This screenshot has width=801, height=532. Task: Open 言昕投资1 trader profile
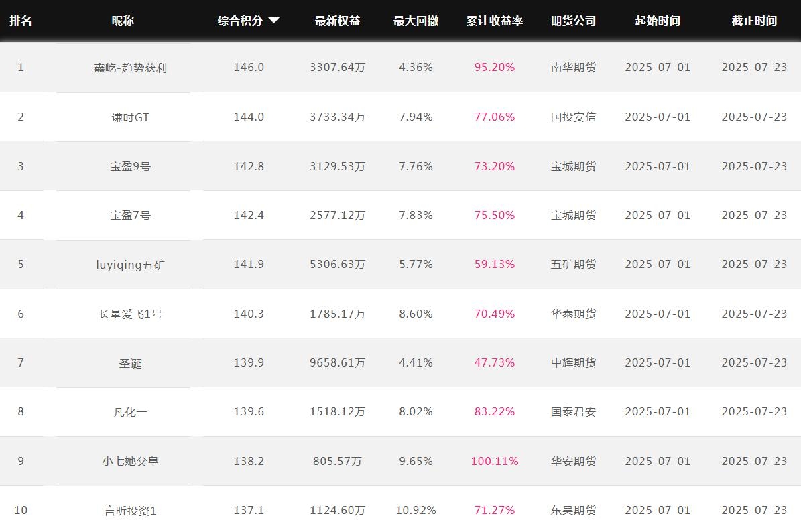130,511
